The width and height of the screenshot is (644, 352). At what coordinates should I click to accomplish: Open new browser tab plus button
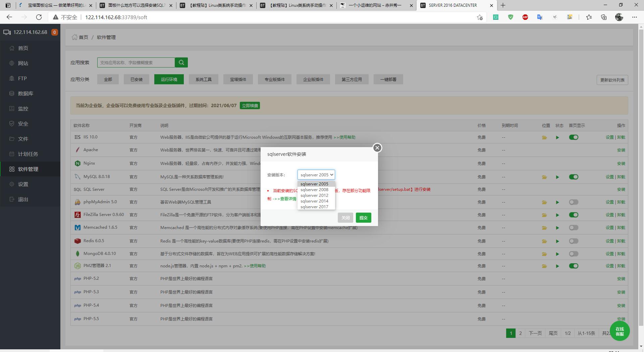pos(503,5)
